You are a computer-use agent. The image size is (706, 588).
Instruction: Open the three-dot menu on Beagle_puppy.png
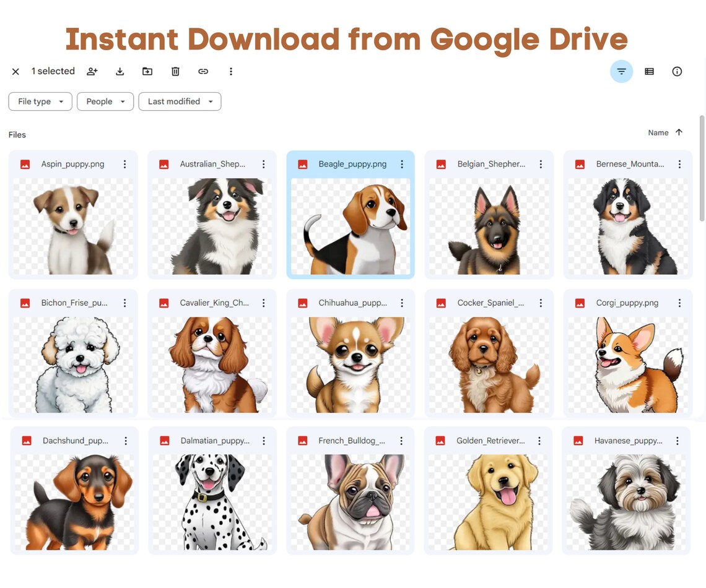tap(402, 164)
